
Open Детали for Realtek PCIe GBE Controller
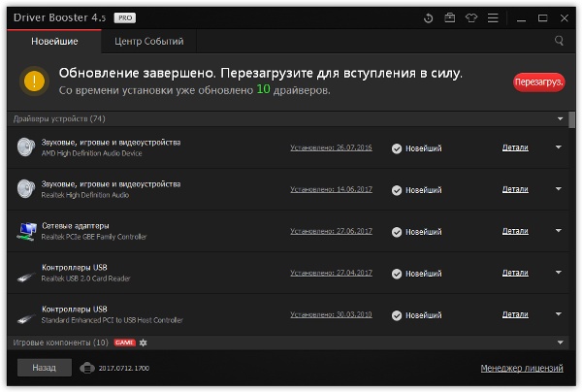(x=515, y=231)
